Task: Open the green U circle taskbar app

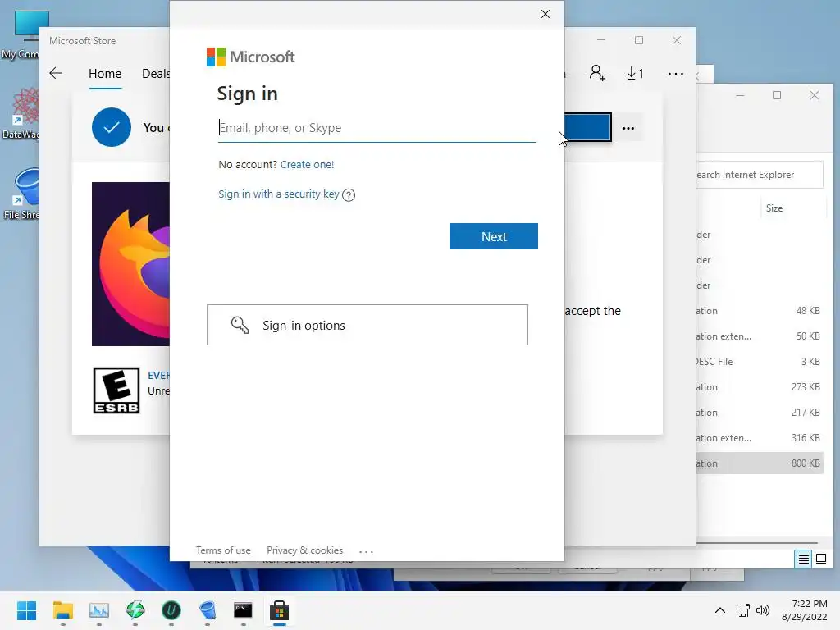Action: [x=171, y=610]
